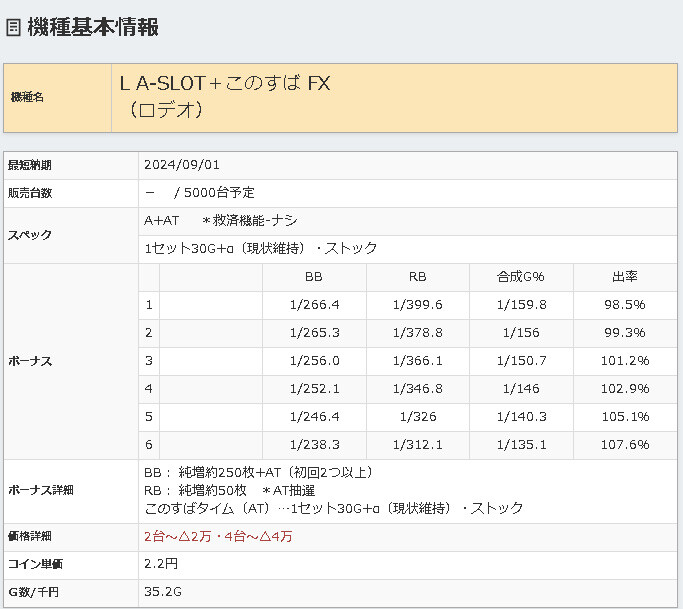Click the 機種基本情報 heading text
Screen dimensions: 683x609
[93, 27]
